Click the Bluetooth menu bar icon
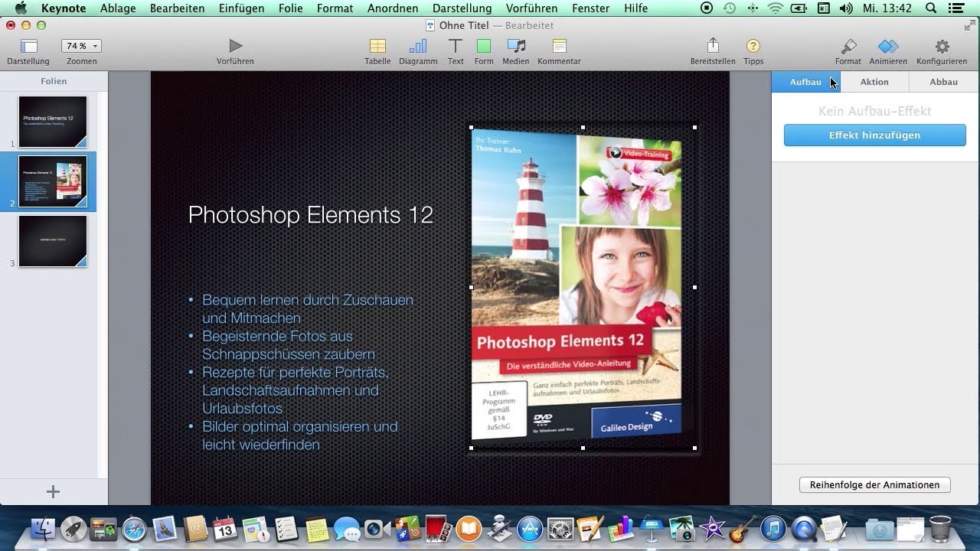980x551 pixels. click(x=753, y=8)
